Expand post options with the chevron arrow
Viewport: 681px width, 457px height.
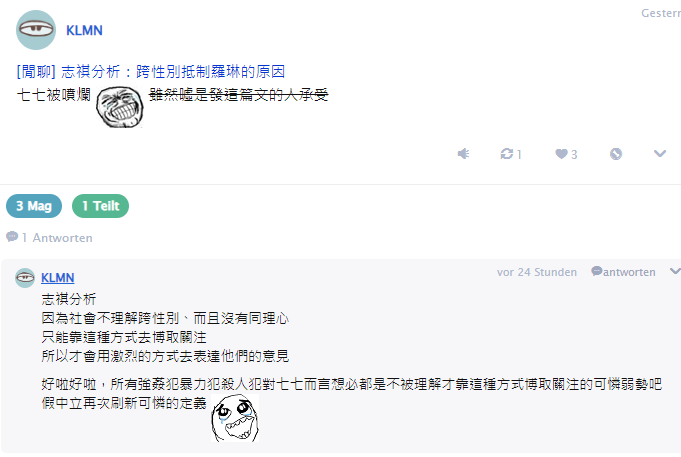point(660,153)
